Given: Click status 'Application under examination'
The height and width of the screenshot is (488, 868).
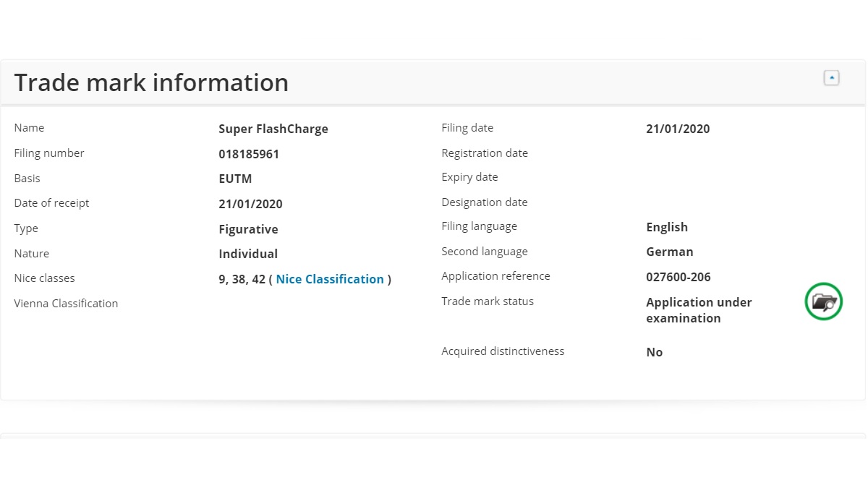Looking at the screenshot, I should [x=699, y=310].
